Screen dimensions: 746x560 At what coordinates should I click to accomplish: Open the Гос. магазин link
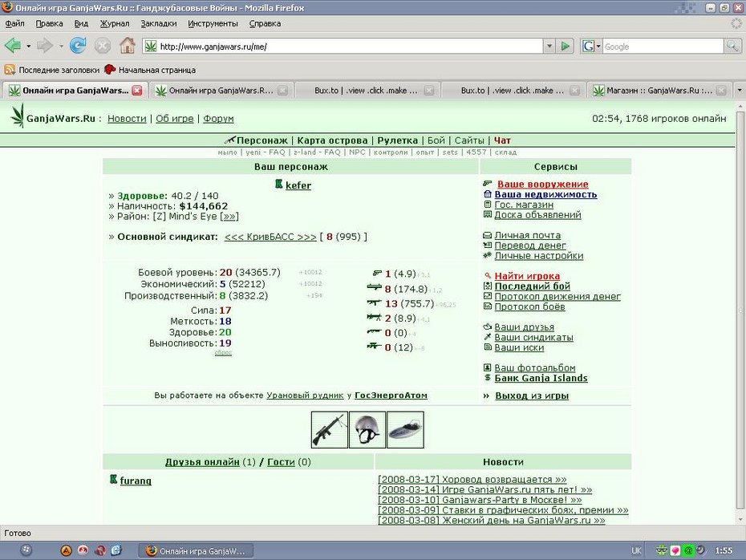[x=524, y=205]
